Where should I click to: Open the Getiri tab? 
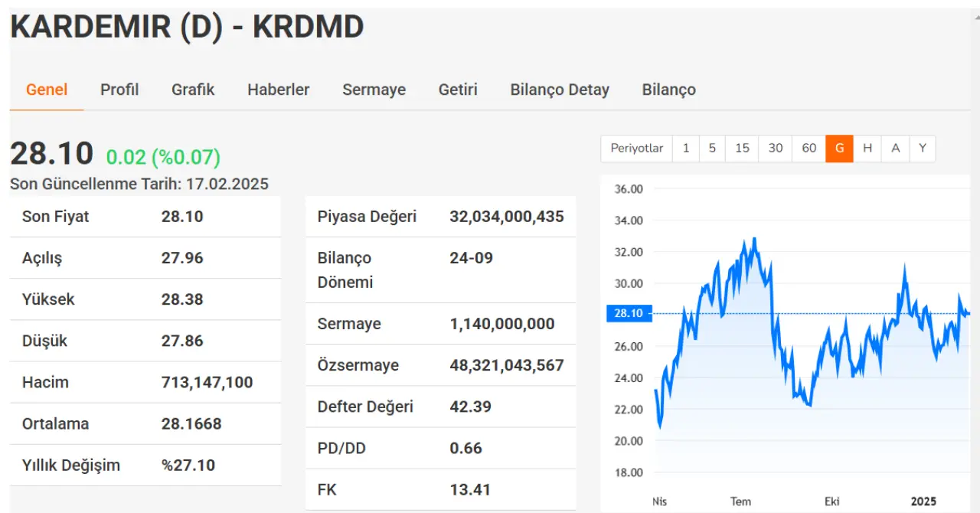click(458, 90)
